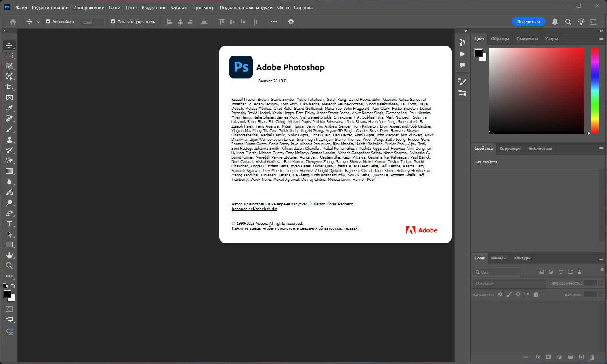Go to the Home screen
Viewport: 607px width, 364px height.
[x=13, y=22]
